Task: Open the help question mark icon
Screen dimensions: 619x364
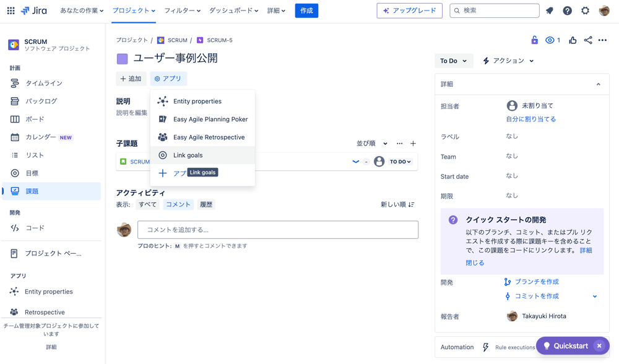Action: click(567, 11)
